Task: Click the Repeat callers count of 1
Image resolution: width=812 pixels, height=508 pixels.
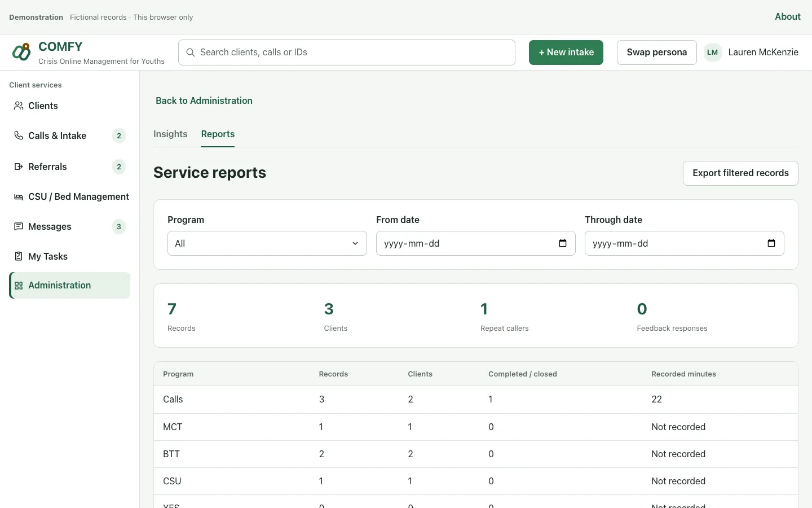Action: point(484,309)
